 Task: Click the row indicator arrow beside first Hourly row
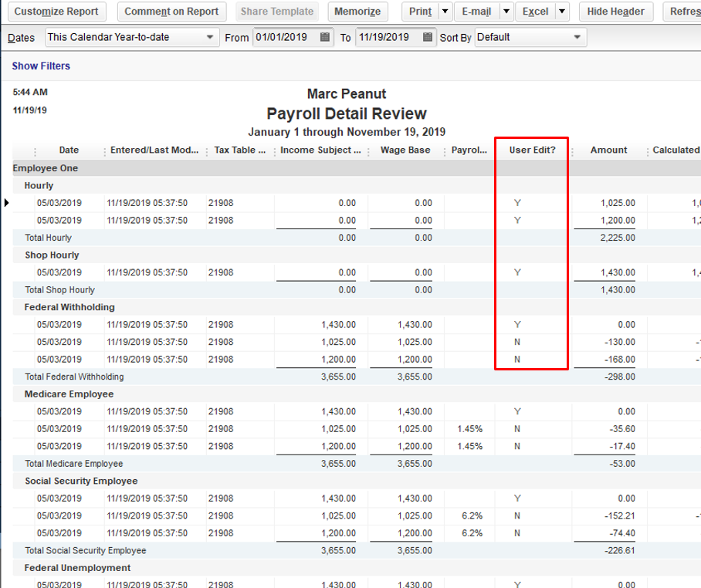tap(6, 203)
